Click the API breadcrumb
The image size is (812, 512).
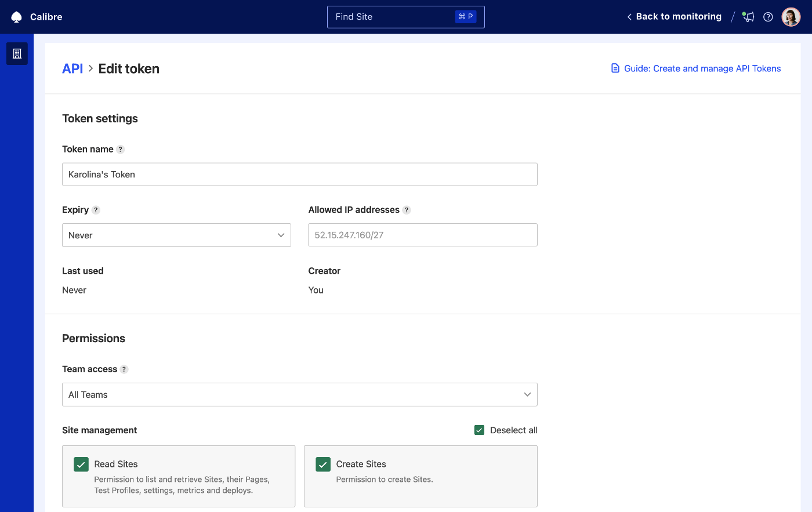72,68
